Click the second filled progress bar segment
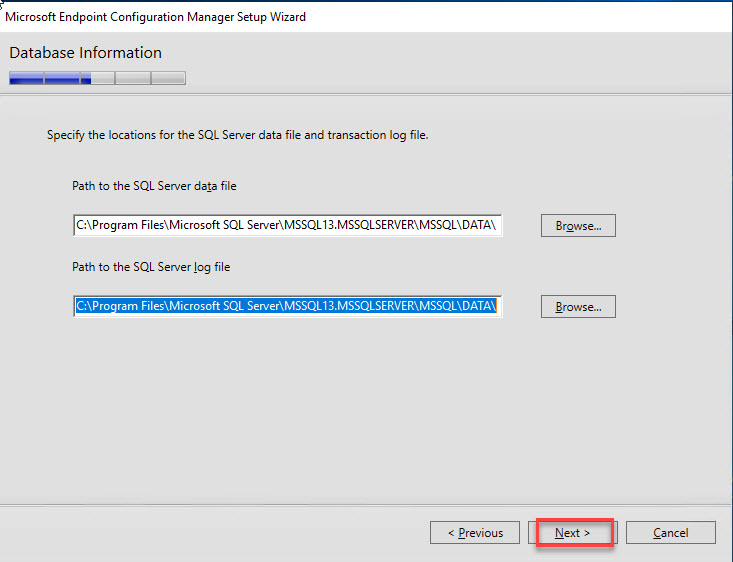The width and height of the screenshot is (733, 562). [x=61, y=78]
